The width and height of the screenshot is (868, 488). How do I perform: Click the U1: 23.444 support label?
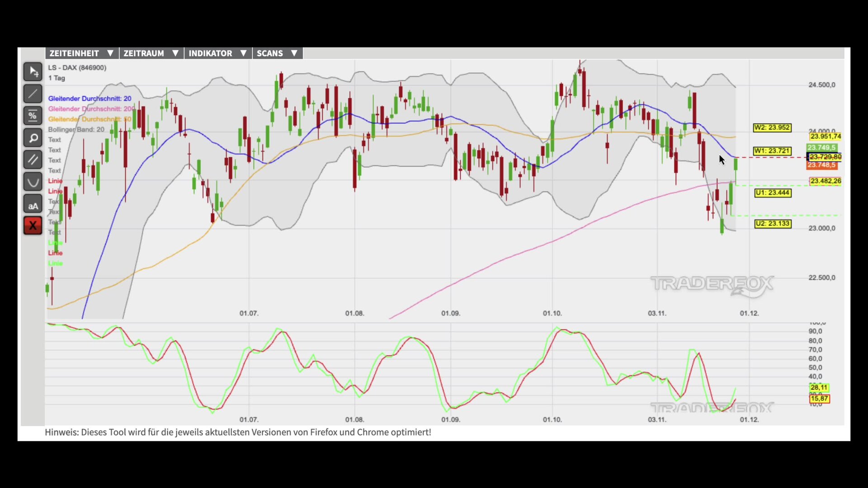(x=773, y=193)
